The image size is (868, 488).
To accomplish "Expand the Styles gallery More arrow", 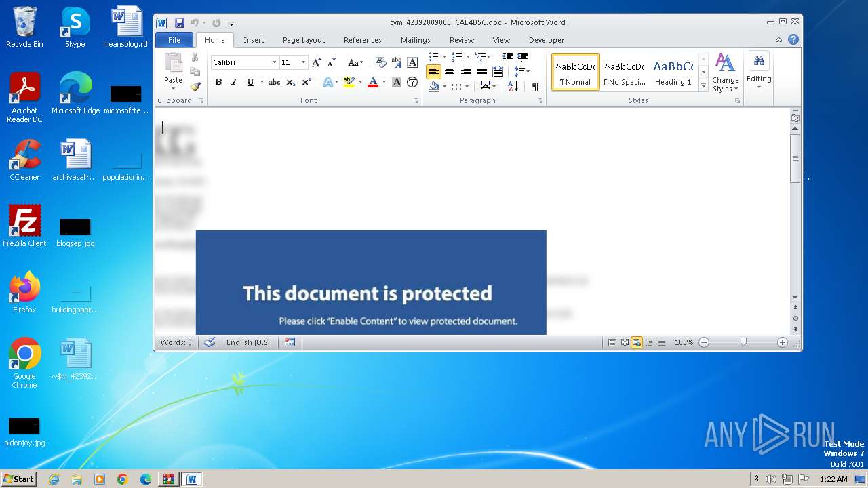I will [703, 86].
